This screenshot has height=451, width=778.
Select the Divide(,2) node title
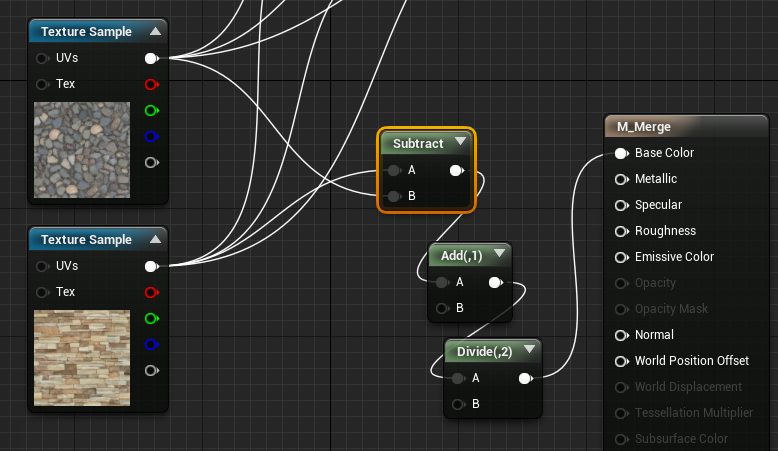(484, 352)
